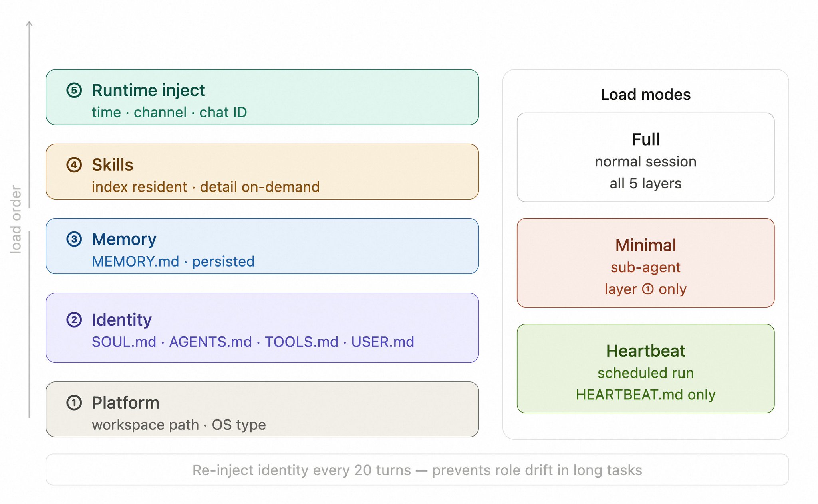Click the circled 1 icon in Minimal card
This screenshot has width=818, height=504.
(647, 289)
